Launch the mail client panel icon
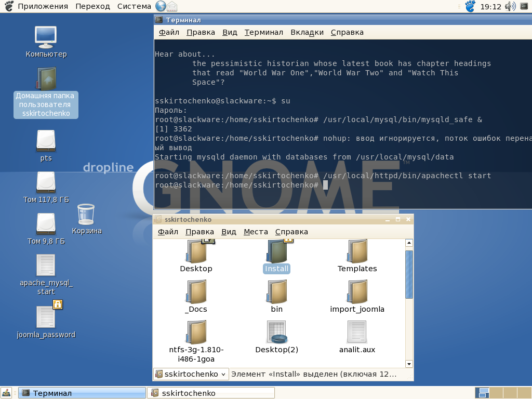The height and width of the screenshot is (399, 532). click(172, 6)
